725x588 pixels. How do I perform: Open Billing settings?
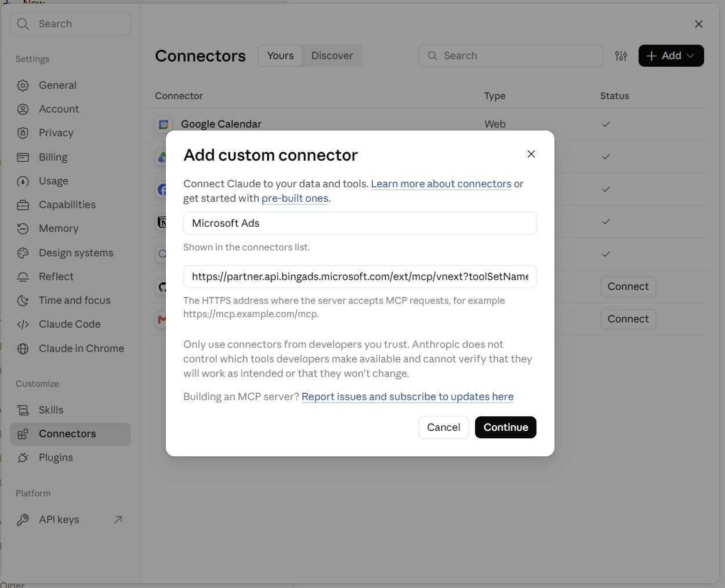70,157
